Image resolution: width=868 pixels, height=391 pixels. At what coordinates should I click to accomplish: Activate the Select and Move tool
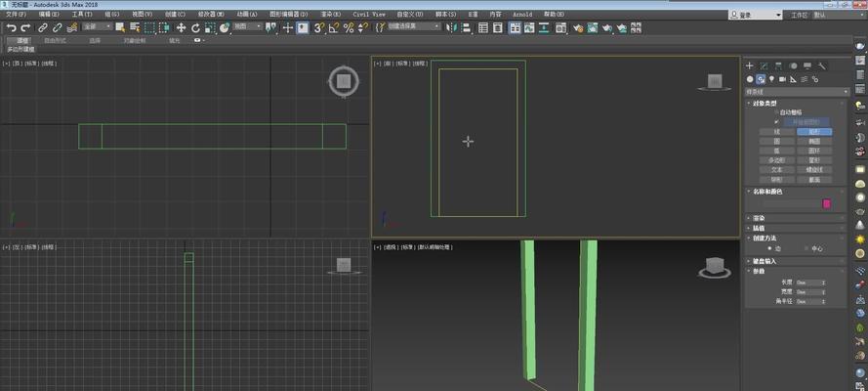[x=181, y=27]
